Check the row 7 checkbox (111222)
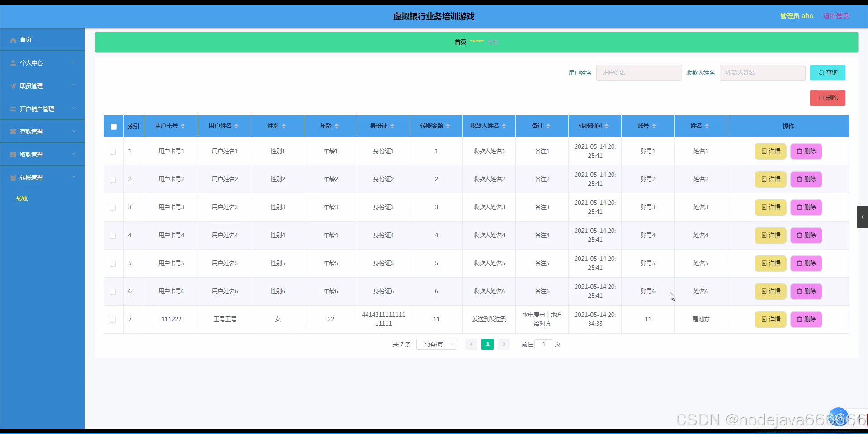 [113, 320]
